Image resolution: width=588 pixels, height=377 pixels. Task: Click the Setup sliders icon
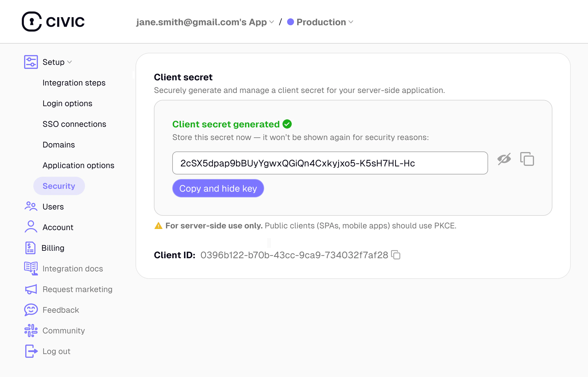coord(31,62)
